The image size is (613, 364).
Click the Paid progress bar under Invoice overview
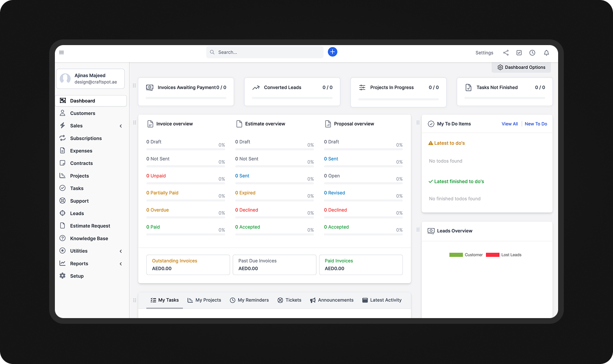click(185, 233)
